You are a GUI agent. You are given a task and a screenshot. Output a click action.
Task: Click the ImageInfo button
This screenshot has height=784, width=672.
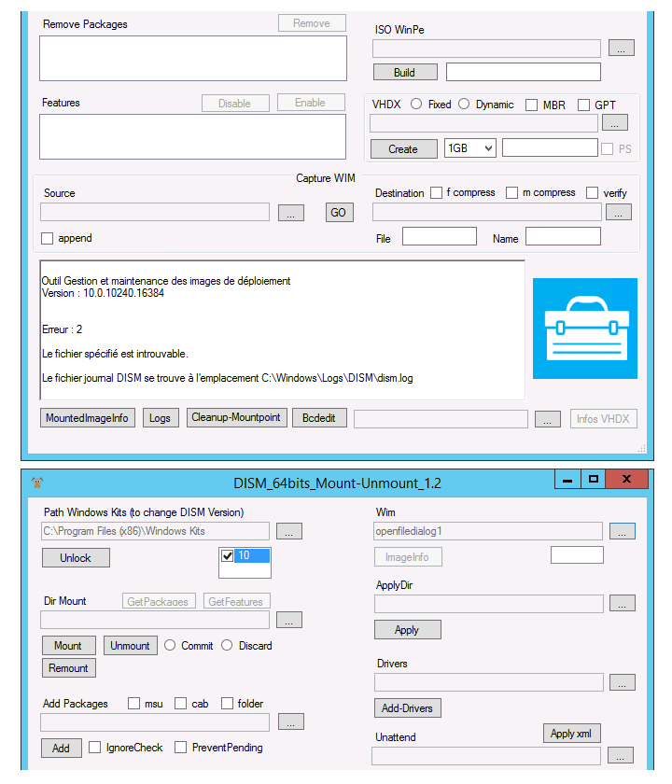point(408,557)
